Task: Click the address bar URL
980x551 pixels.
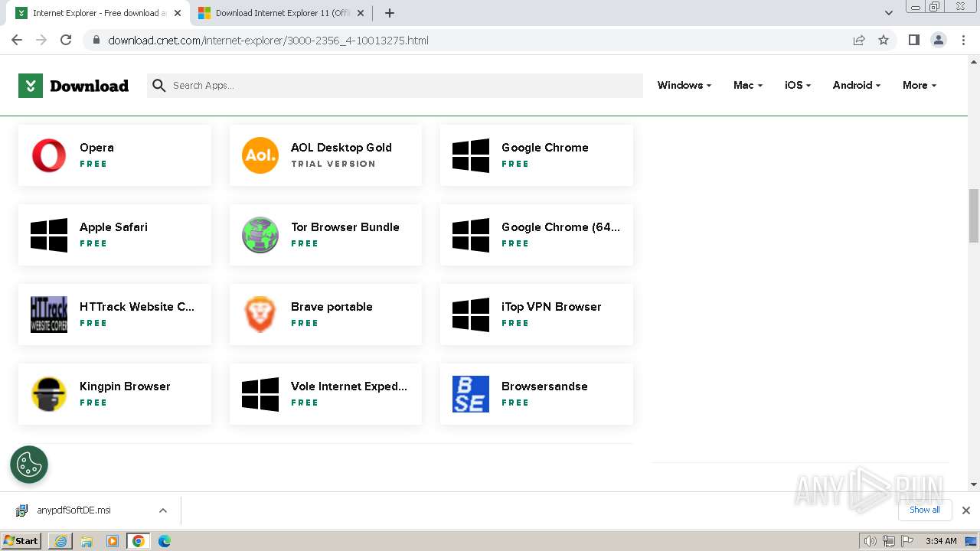Action: 268,41
